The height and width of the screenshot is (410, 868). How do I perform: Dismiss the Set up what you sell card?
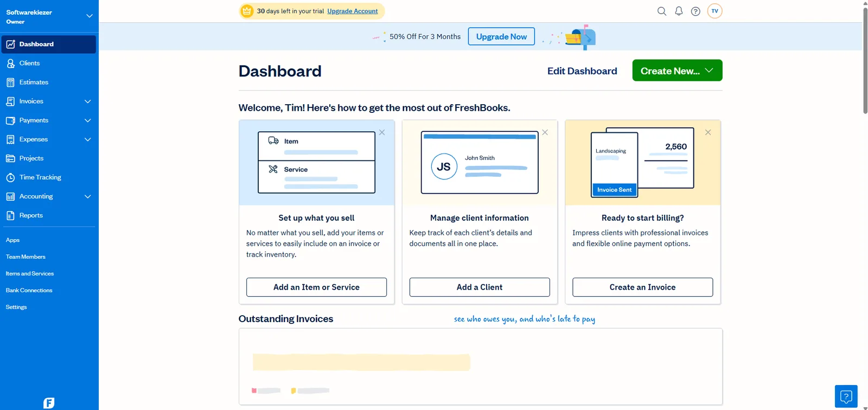click(382, 132)
